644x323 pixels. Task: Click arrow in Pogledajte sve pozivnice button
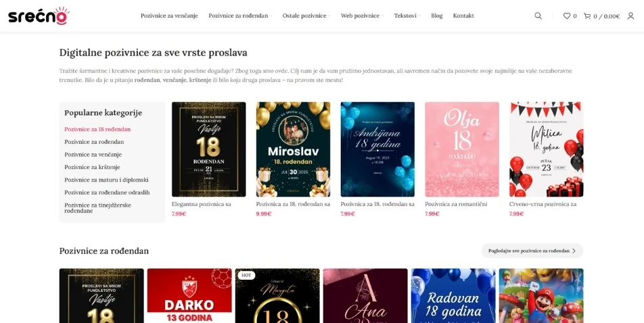coord(574,251)
